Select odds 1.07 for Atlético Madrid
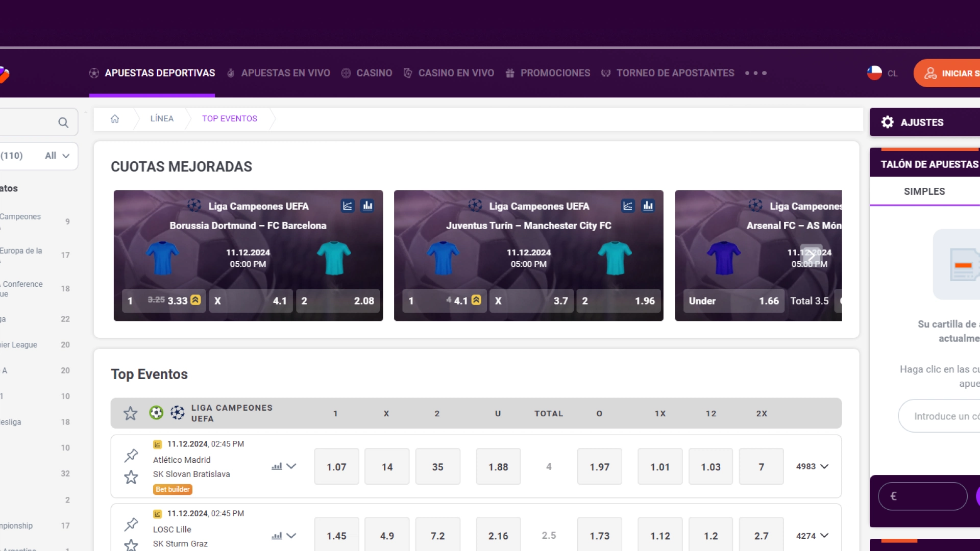 [x=336, y=466]
